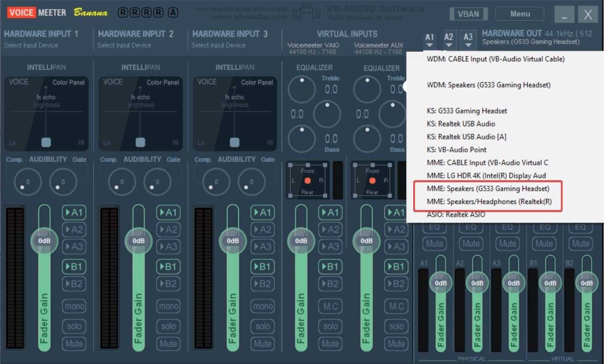
Task: Click the first R macro recorder icon
Action: coord(122,13)
